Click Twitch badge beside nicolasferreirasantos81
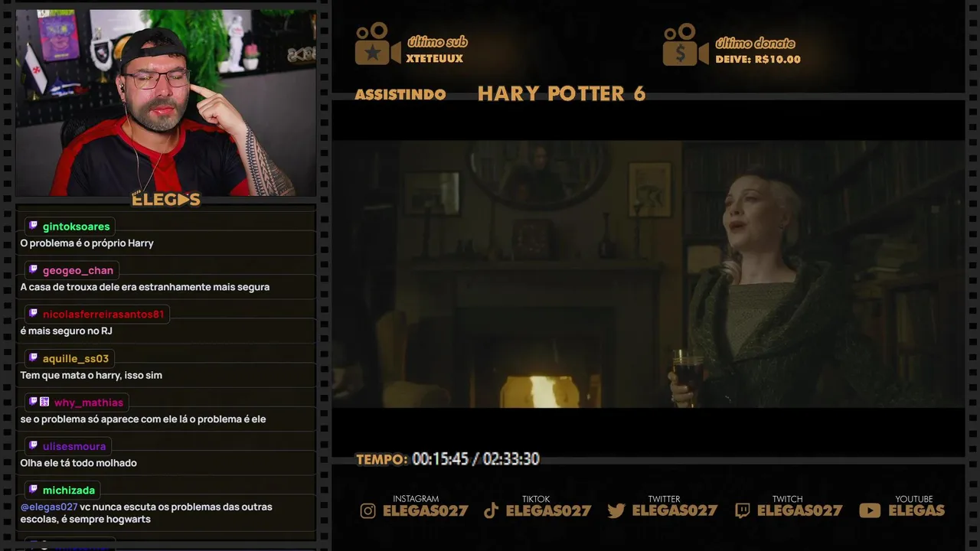This screenshot has width=980, height=551. (33, 314)
